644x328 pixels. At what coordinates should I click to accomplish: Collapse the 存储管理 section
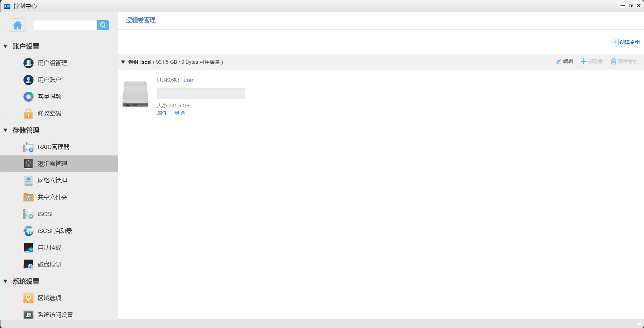pos(6,130)
